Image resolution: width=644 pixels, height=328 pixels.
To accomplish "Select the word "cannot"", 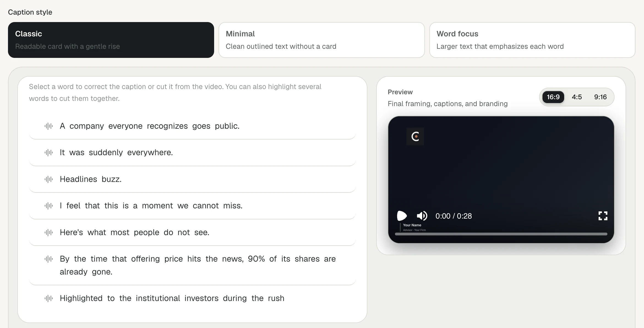I will click(206, 206).
